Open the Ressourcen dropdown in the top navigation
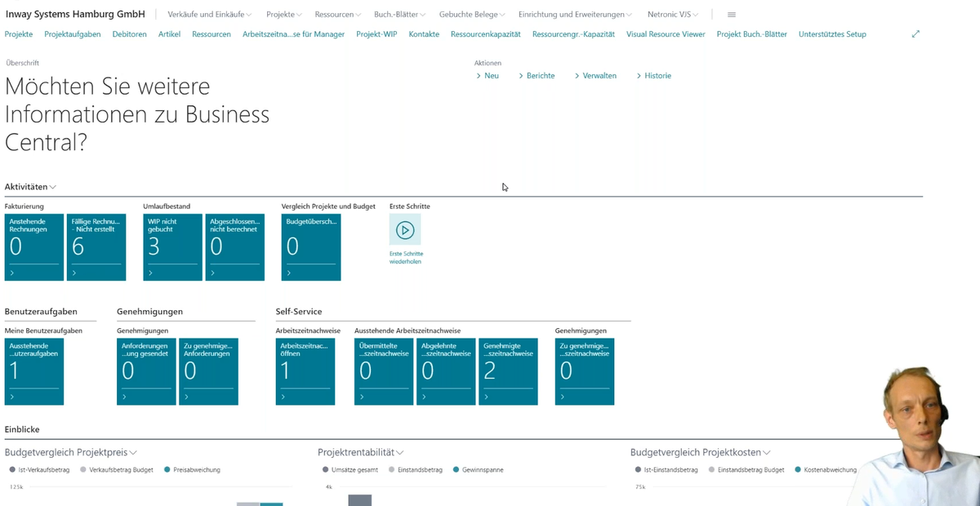This screenshot has width=980, height=506. pos(338,15)
